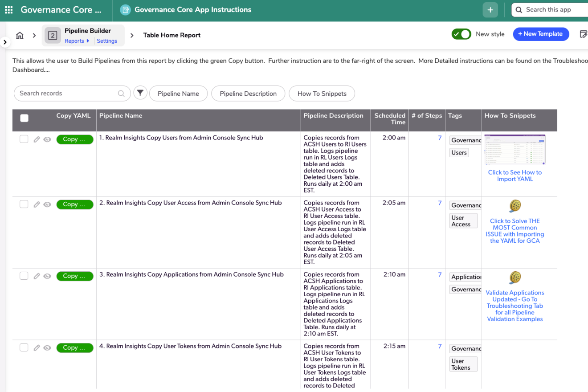This screenshot has height=392, width=588.
Task: Toggle the New style switch
Action: pyautogui.click(x=461, y=34)
